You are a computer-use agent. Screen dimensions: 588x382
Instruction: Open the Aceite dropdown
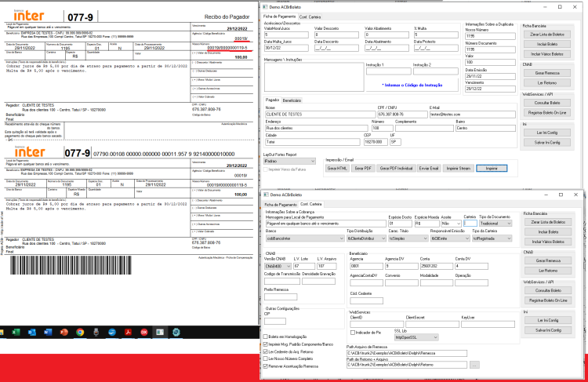point(451,224)
